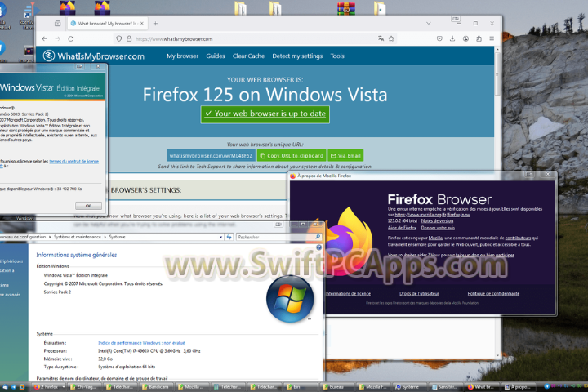Image resolution: width=588 pixels, height=392 pixels.
Task: Open the Tools menu item
Action: point(337,56)
